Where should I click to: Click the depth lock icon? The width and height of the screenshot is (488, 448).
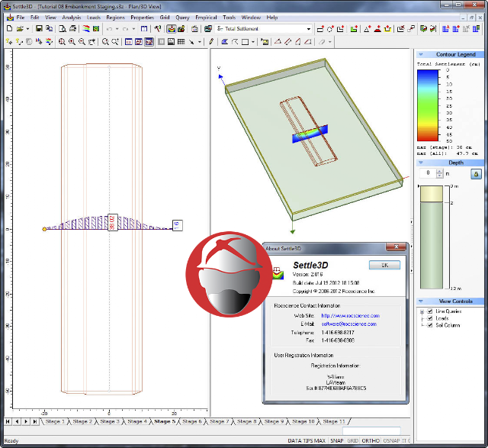click(476, 174)
